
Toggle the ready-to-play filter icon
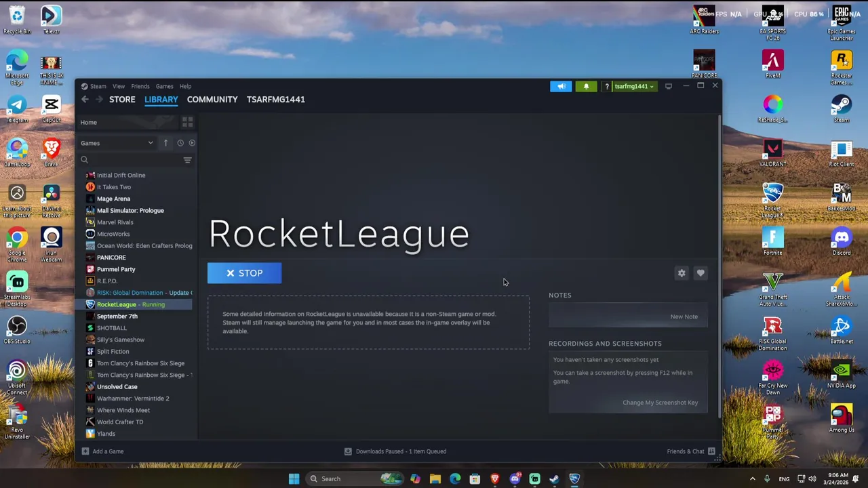coord(192,143)
